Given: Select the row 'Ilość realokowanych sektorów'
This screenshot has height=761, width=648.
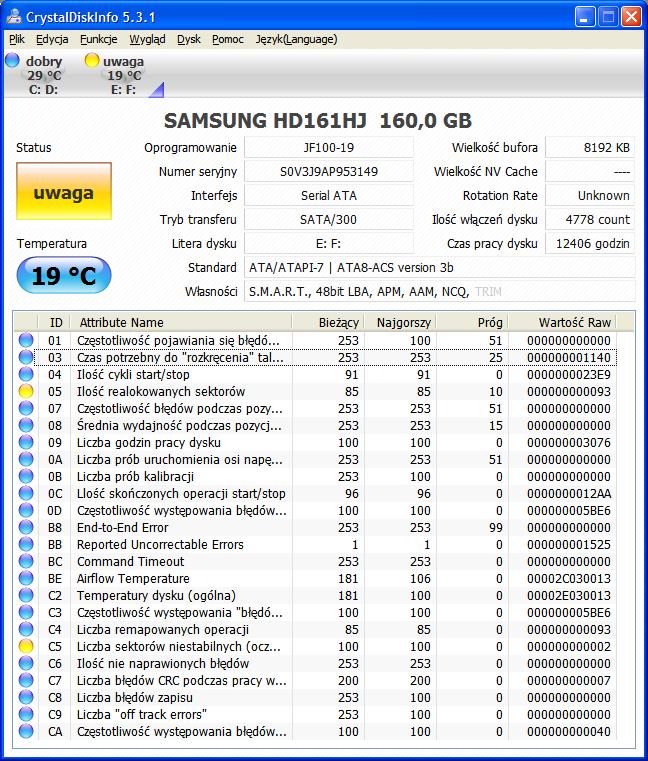Looking at the screenshot, I should [316, 391].
